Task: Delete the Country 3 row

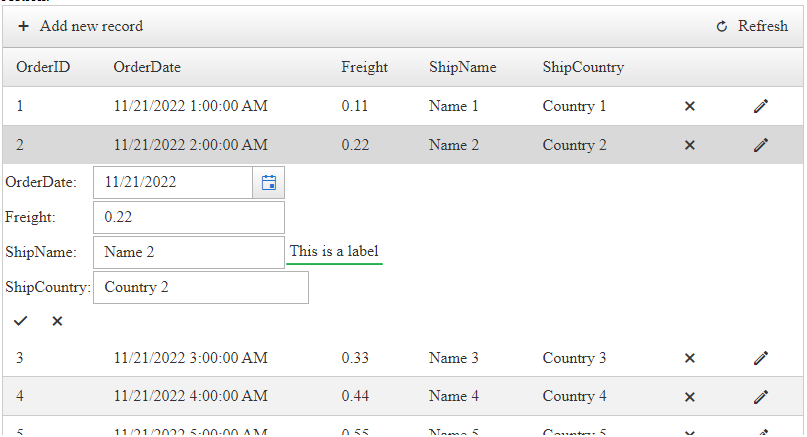Action: pyautogui.click(x=689, y=358)
